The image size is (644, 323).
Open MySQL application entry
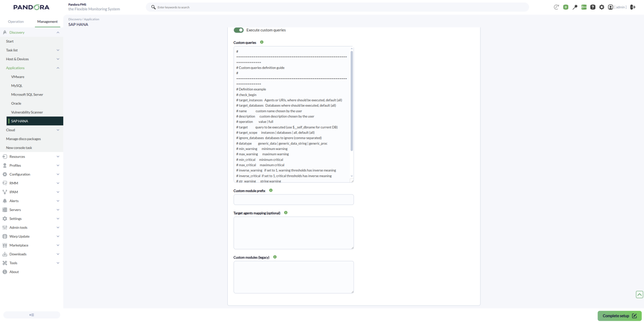(x=17, y=86)
